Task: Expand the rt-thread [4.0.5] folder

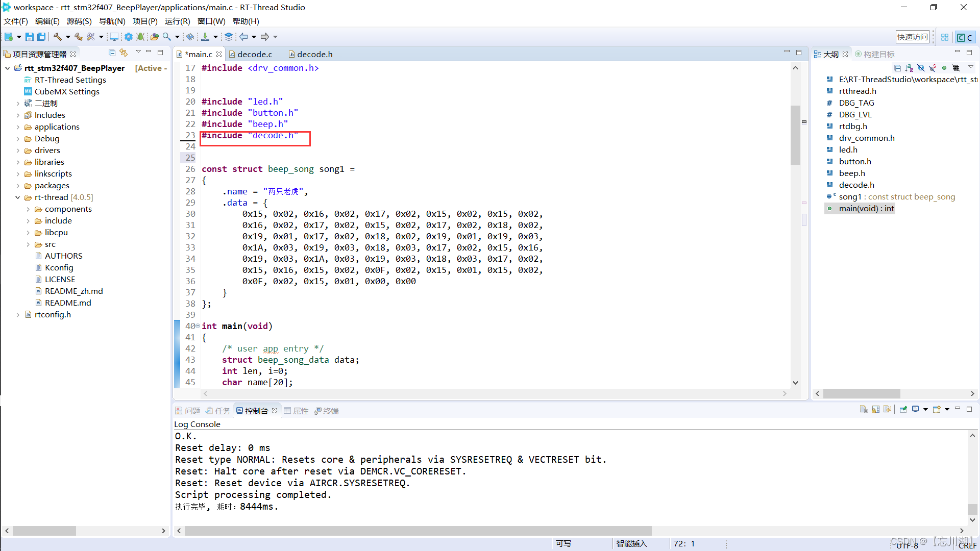Action: coord(18,197)
